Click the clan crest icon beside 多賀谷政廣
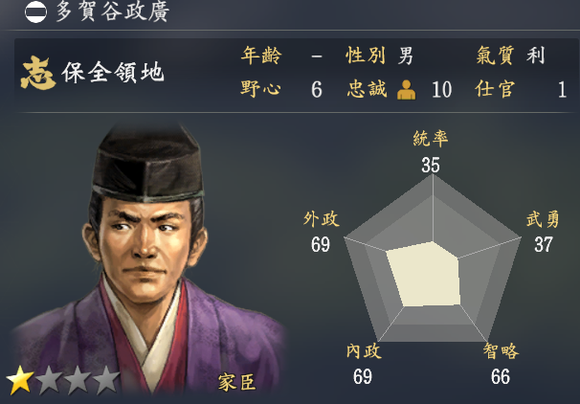 click(x=36, y=12)
